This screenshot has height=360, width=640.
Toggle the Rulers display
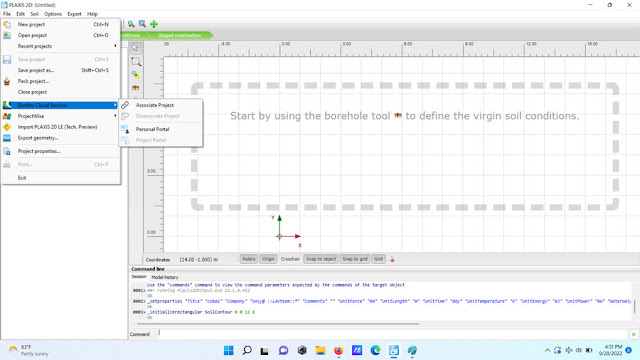[x=249, y=259]
